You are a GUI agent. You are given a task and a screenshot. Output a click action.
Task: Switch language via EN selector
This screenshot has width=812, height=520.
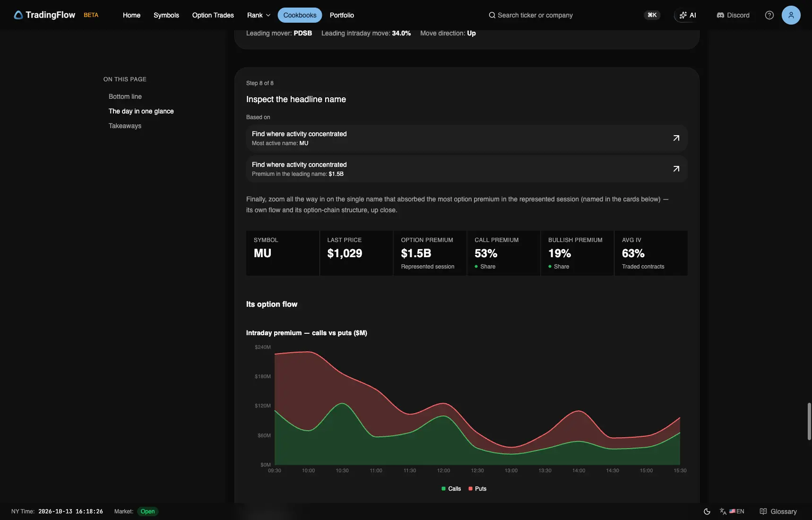[x=737, y=511]
